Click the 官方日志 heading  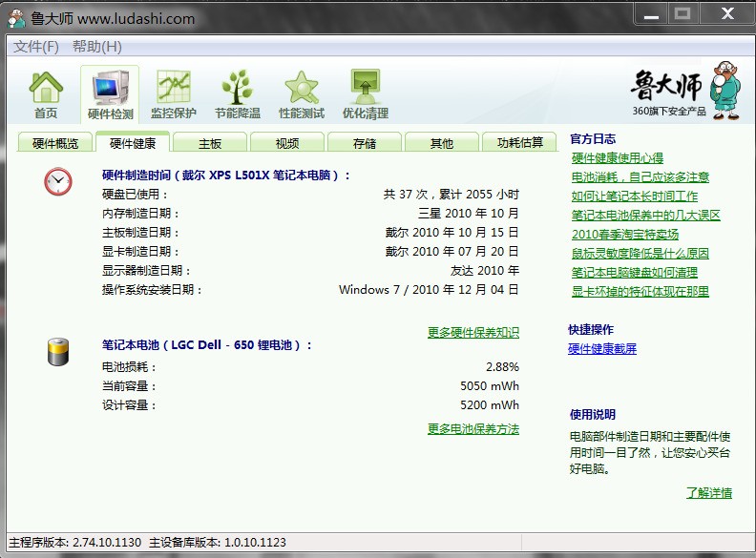[x=593, y=139]
